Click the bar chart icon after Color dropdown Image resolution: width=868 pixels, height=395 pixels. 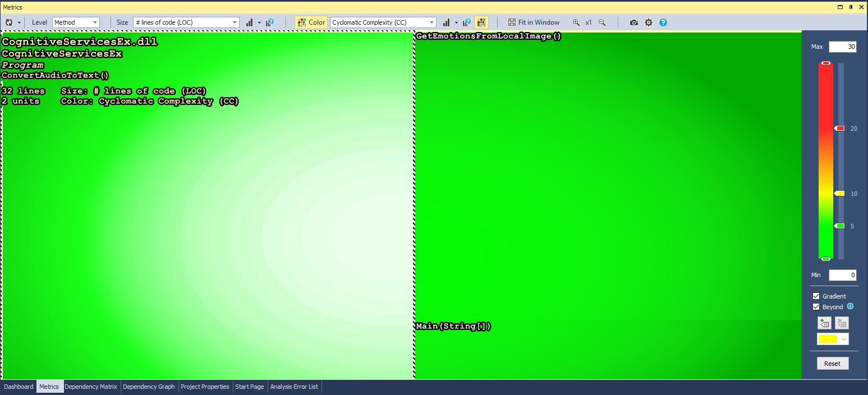(x=447, y=22)
